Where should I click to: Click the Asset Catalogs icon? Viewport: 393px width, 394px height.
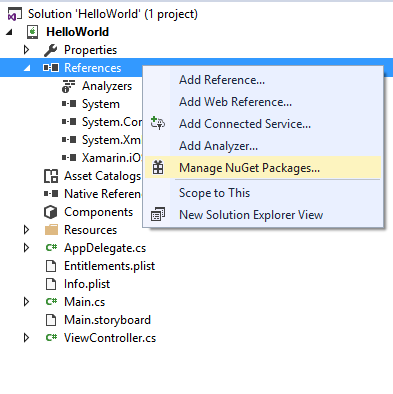pyautogui.click(x=51, y=176)
